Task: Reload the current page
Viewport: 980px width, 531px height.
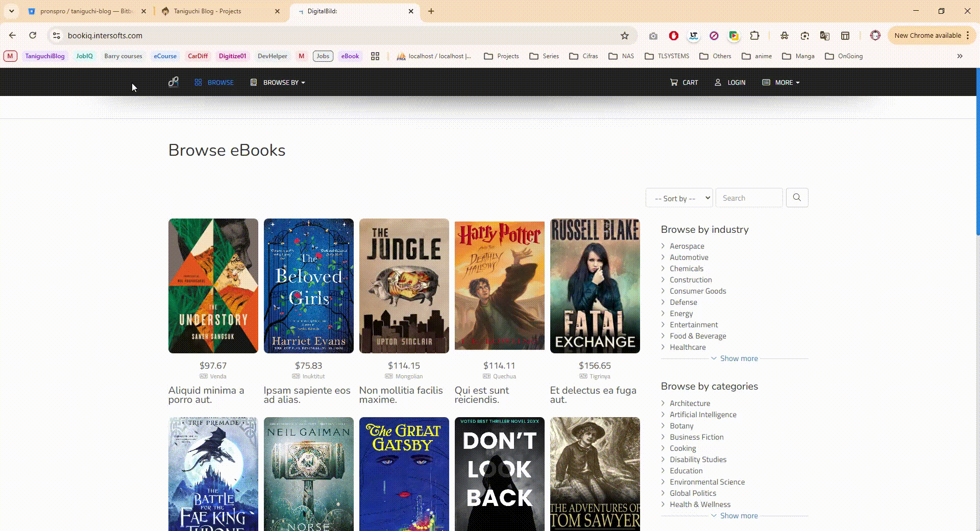Action: (33, 36)
